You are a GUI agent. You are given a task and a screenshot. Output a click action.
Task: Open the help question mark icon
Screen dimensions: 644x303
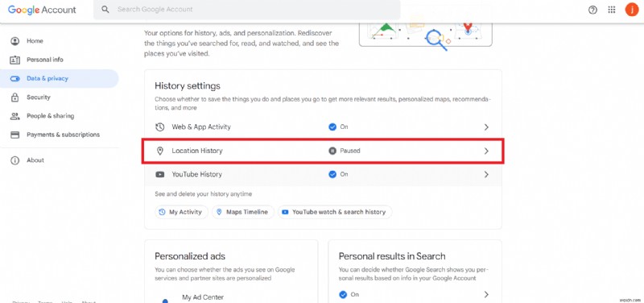click(592, 10)
